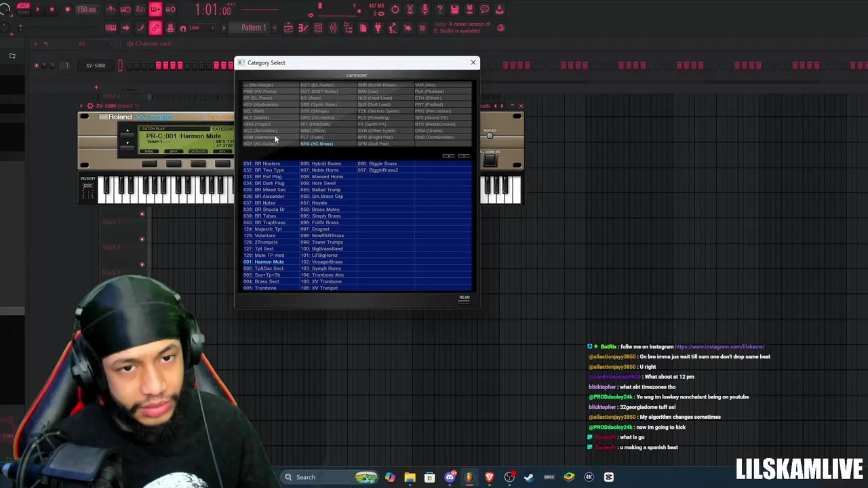Click the Render/export audio icon

(x=469, y=9)
